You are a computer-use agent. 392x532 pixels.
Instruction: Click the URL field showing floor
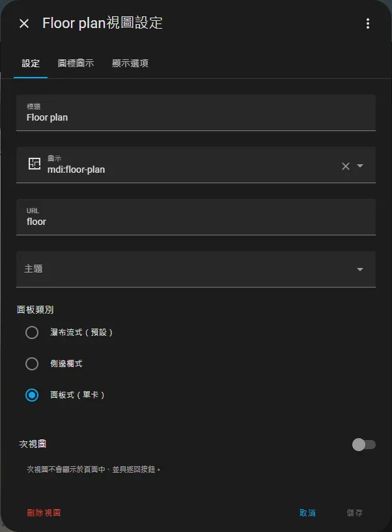[195, 216]
